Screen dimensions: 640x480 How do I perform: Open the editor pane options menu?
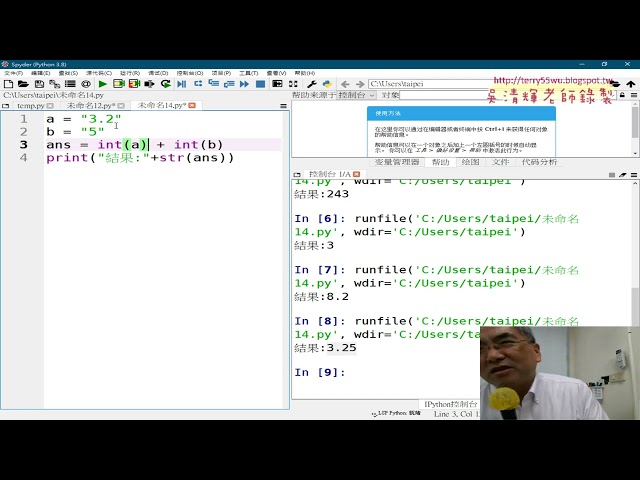(x=283, y=105)
